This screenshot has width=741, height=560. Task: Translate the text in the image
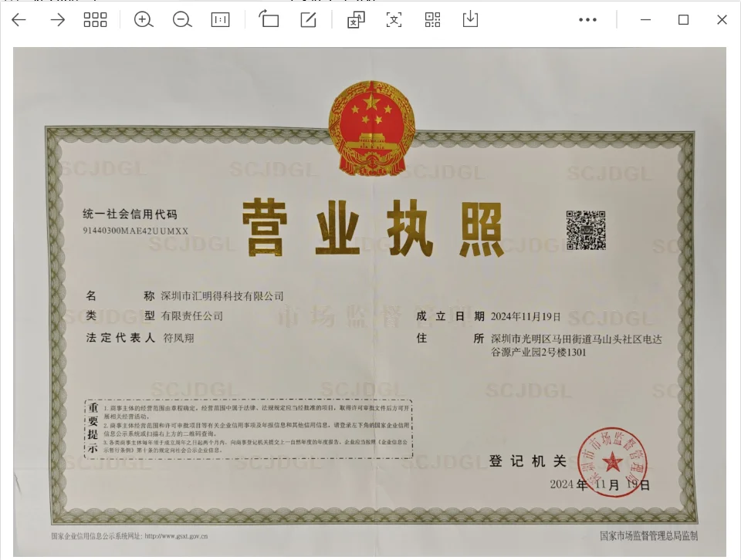click(x=356, y=20)
